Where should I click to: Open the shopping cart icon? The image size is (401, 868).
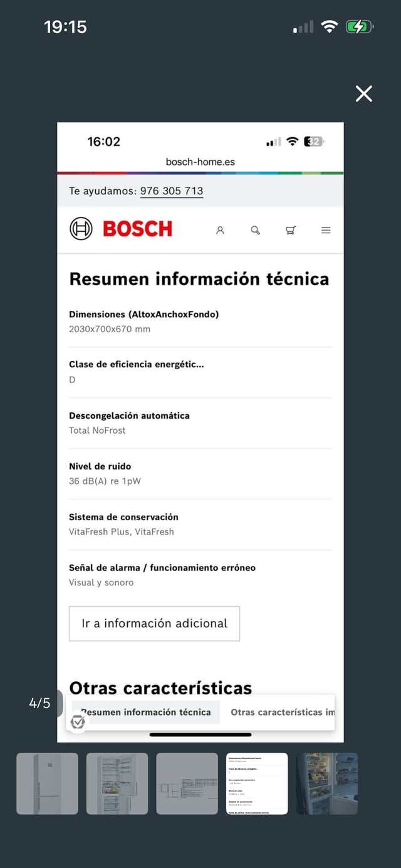[x=291, y=230]
